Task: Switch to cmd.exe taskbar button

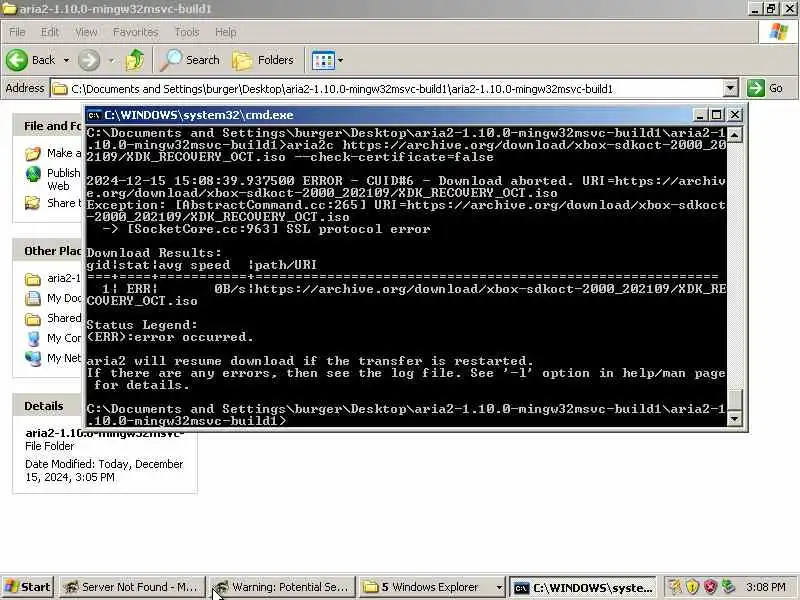Action: coord(583,587)
